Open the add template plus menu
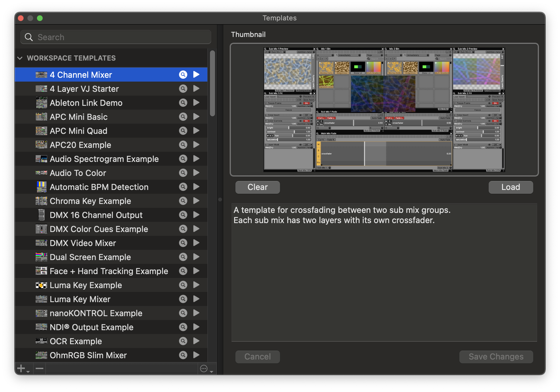 tap(23, 369)
